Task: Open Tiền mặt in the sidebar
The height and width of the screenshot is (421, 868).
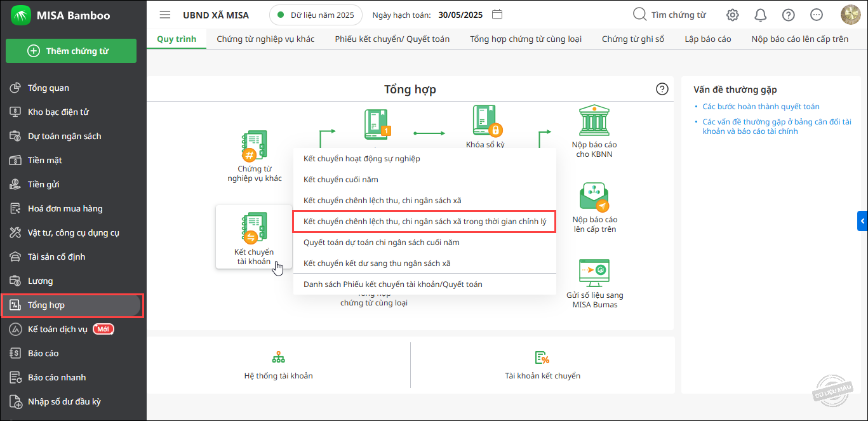Action: [73, 160]
